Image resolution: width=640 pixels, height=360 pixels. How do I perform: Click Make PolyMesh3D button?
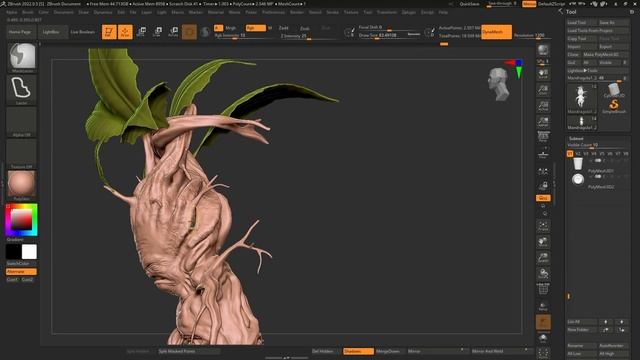[606, 54]
